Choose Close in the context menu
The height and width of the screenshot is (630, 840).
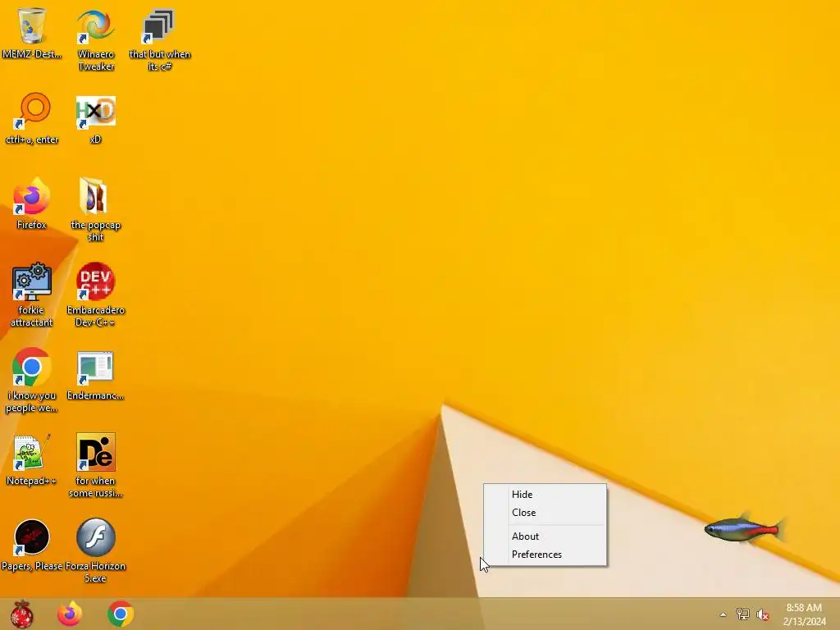click(545, 513)
